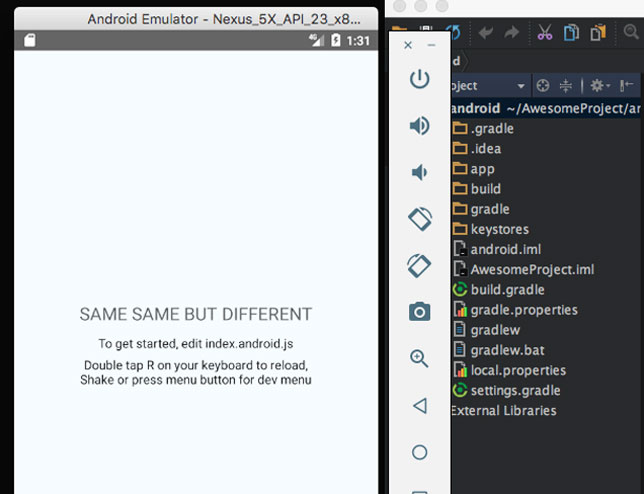Click the Cut scissors icon in Android Studio
644x494 pixels.
(x=545, y=32)
